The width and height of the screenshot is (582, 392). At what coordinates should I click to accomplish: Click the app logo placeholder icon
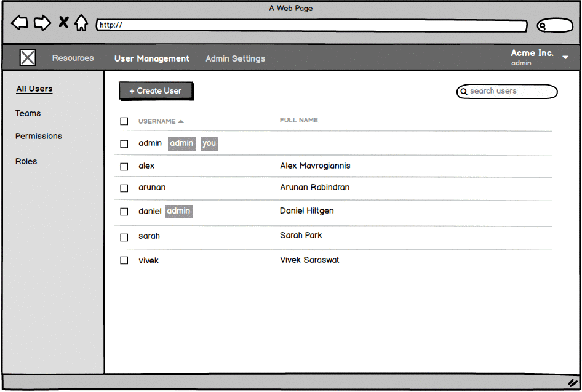pos(28,57)
